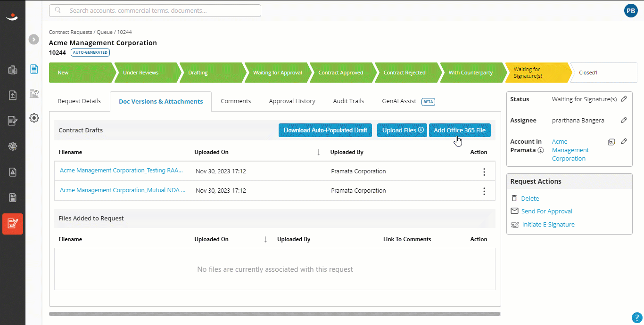Switch to the Comments tab
644x325 pixels.
coord(236,101)
